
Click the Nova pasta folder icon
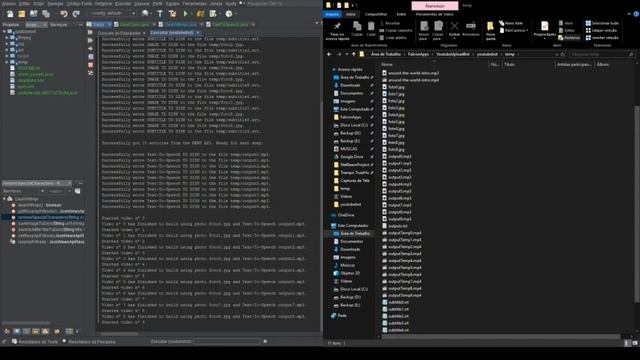pyautogui.click(x=490, y=27)
